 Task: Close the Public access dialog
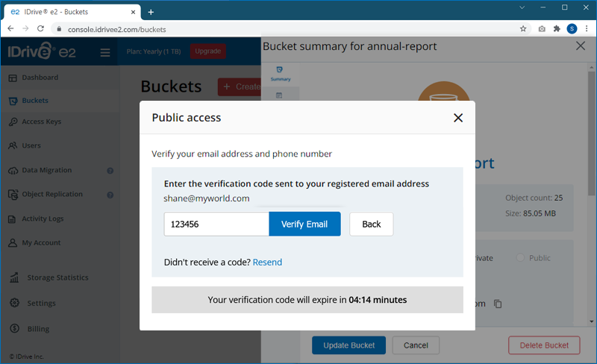point(458,118)
